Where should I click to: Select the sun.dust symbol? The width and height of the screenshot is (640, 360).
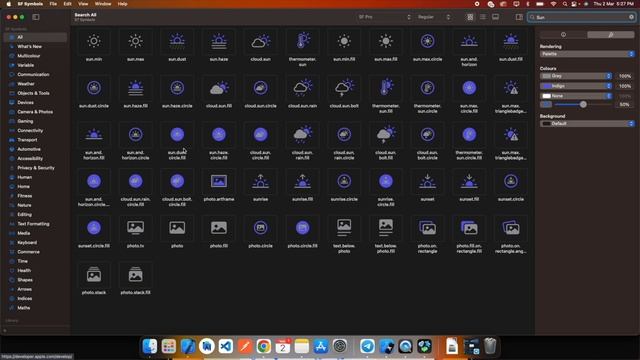pyautogui.click(x=177, y=41)
